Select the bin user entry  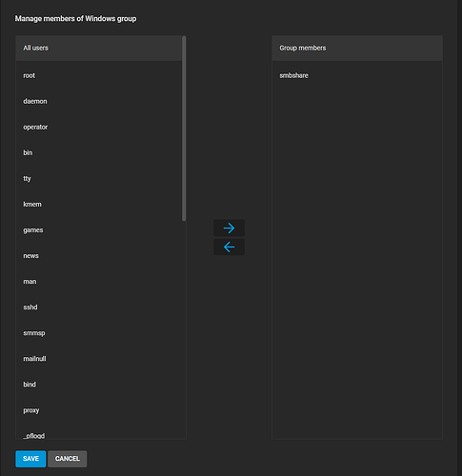(99, 152)
